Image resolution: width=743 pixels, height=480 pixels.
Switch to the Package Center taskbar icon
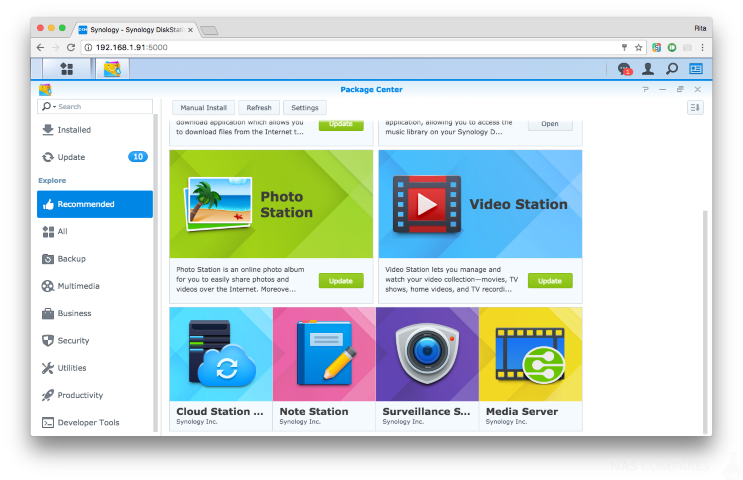click(x=112, y=69)
